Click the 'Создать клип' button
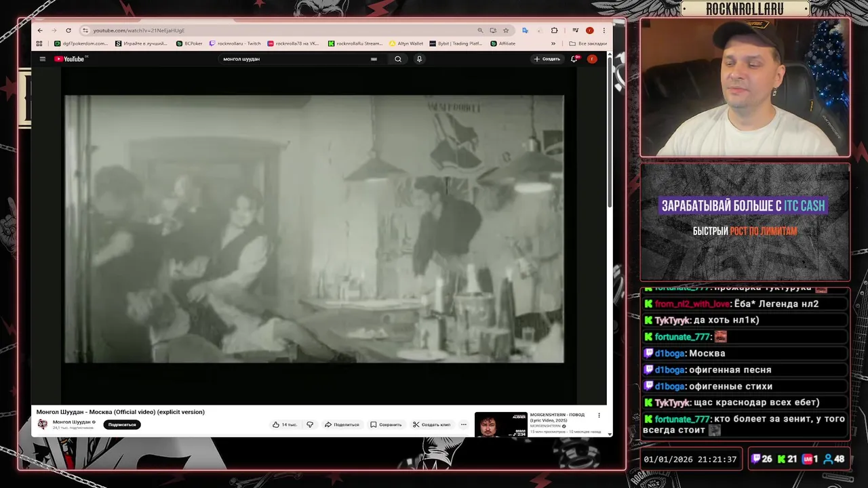The height and width of the screenshot is (488, 868). click(x=431, y=424)
